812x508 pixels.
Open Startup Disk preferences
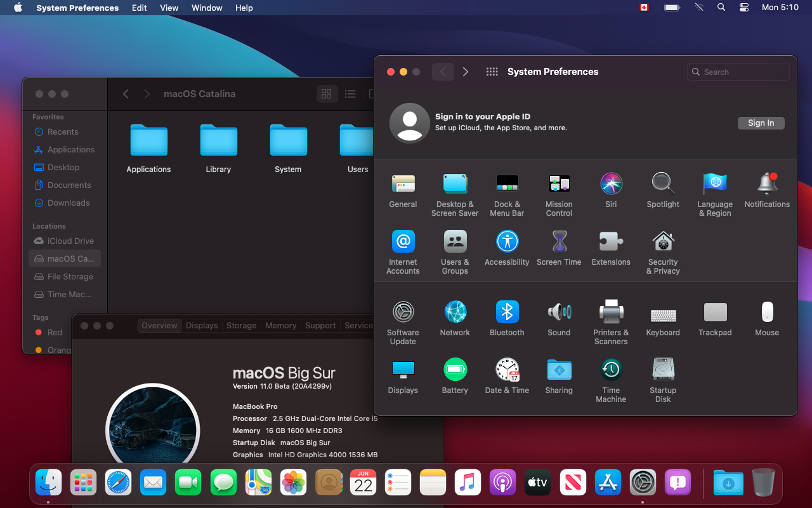(663, 381)
